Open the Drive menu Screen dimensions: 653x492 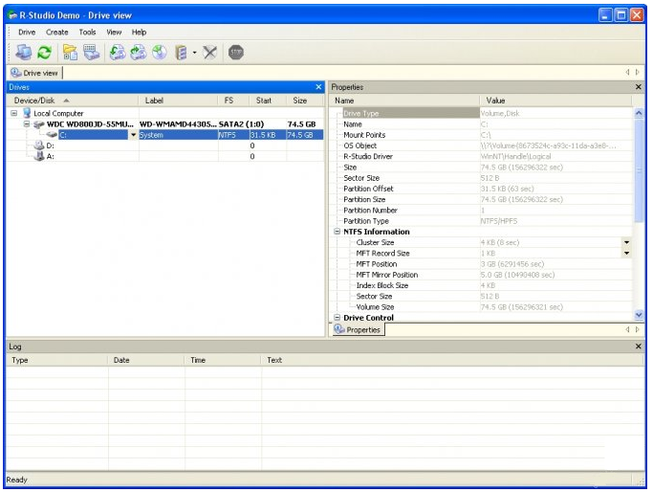(27, 32)
